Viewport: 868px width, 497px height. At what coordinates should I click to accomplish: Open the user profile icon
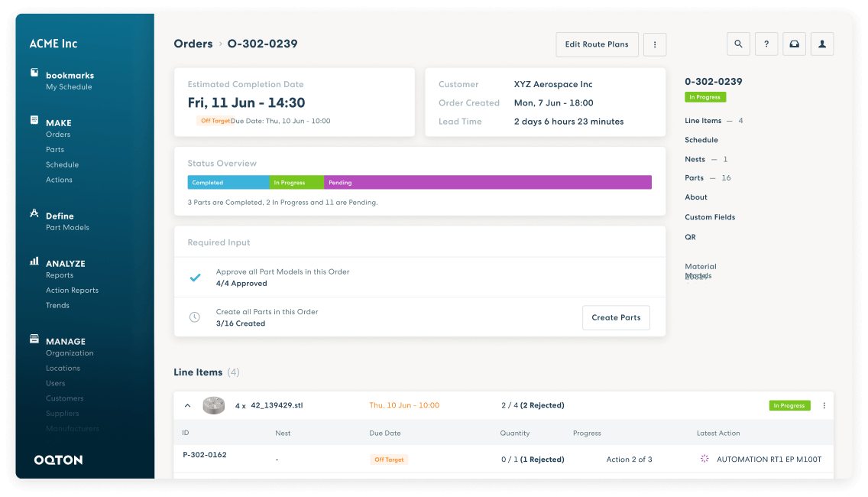coord(822,44)
